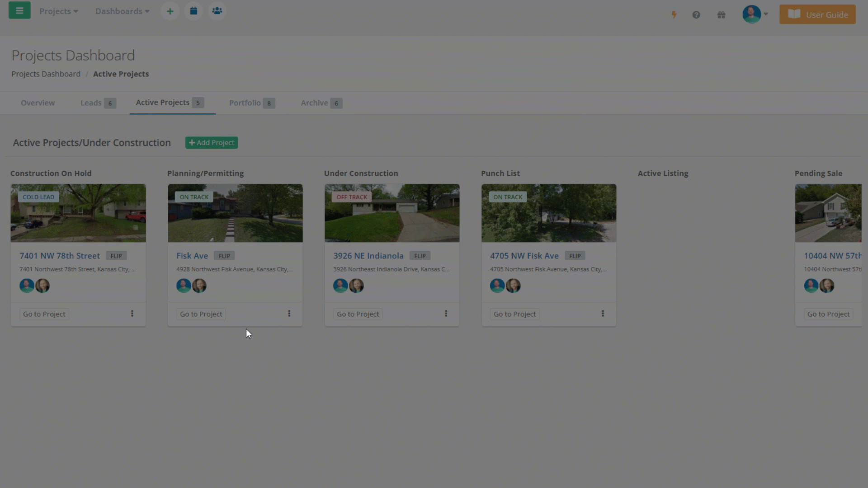The image size is (868, 488).
Task: Open options menu on 3926 NE Indianola card
Action: pyautogui.click(x=446, y=314)
